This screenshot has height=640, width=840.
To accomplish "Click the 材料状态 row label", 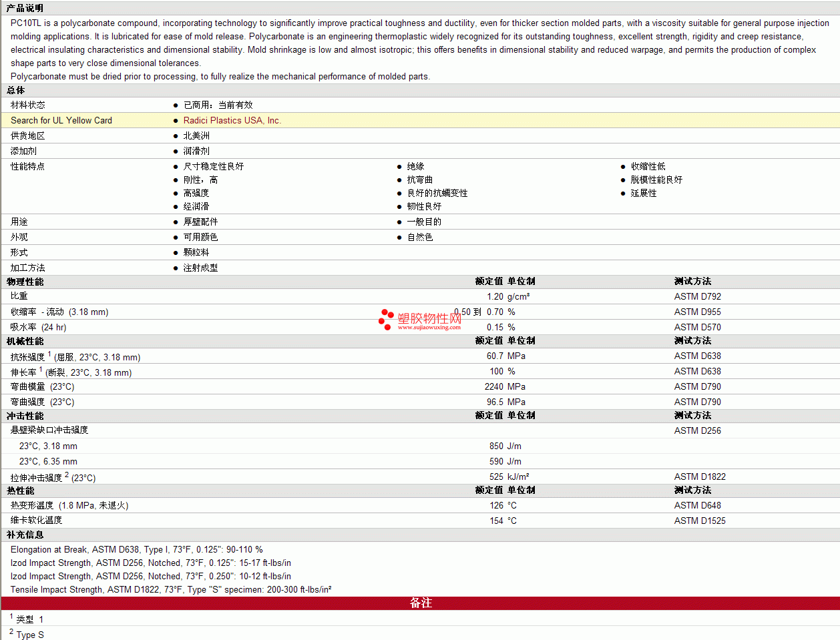I will pos(28,105).
